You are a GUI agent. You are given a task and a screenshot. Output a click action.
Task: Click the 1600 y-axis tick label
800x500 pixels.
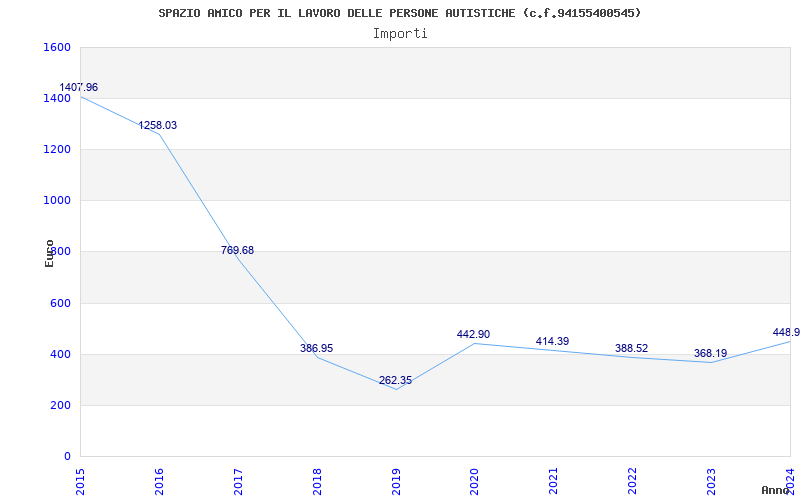57,47
